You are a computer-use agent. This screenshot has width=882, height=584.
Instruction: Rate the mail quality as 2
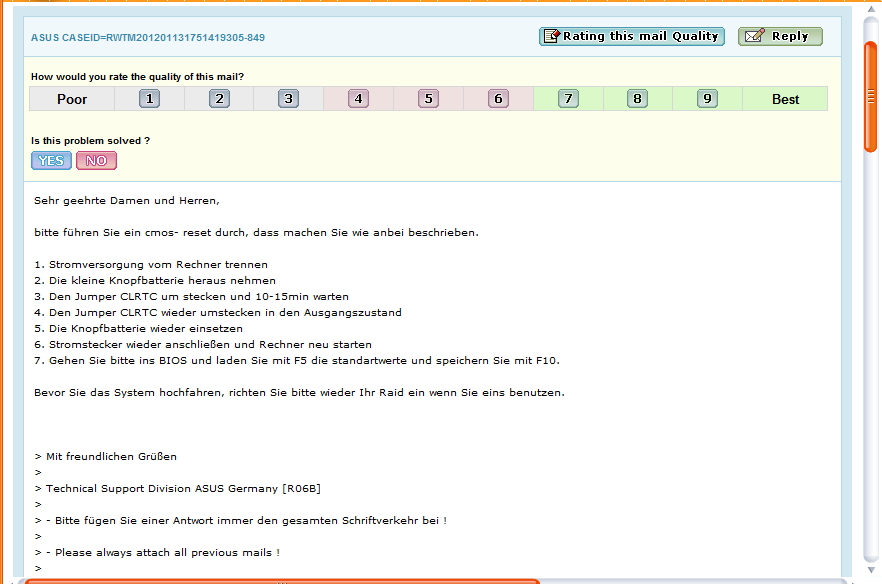pos(219,99)
